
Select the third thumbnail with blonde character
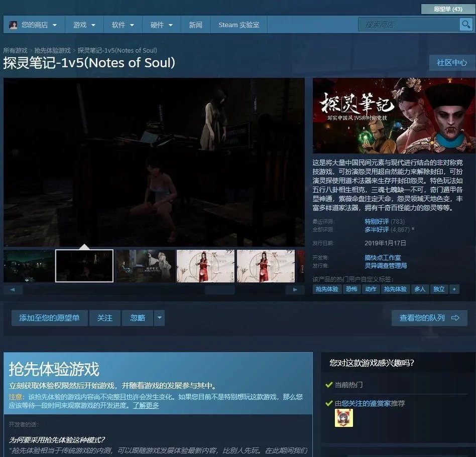[146, 266]
